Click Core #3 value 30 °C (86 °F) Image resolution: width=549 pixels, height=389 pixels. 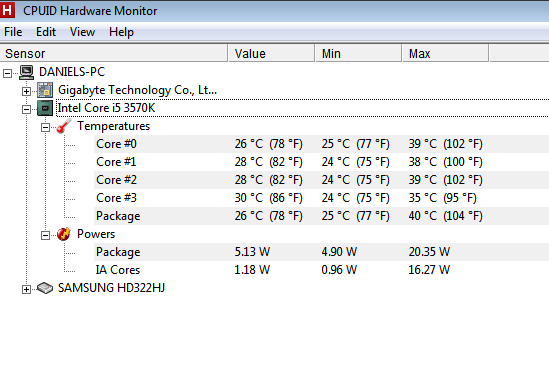tap(269, 198)
